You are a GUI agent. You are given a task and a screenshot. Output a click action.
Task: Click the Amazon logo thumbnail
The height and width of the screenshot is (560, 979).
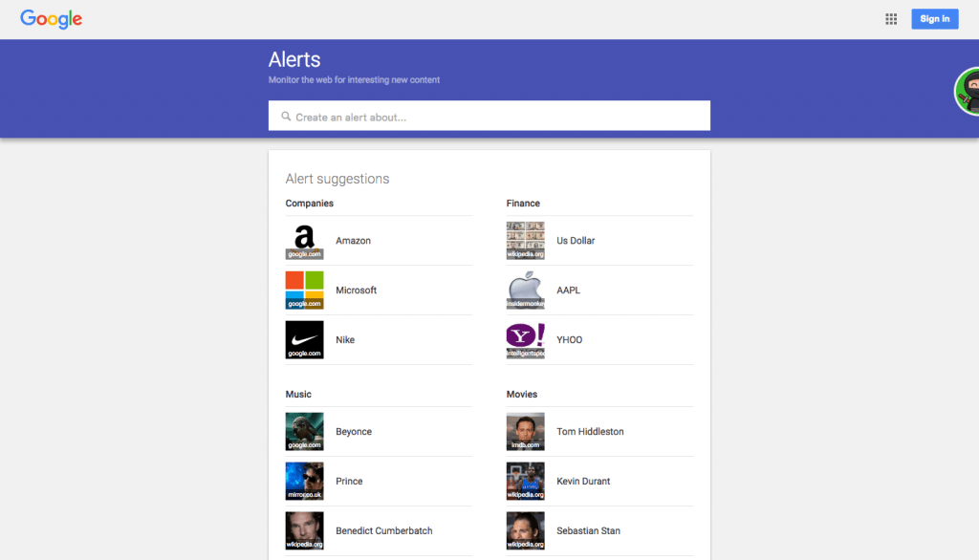pos(305,241)
